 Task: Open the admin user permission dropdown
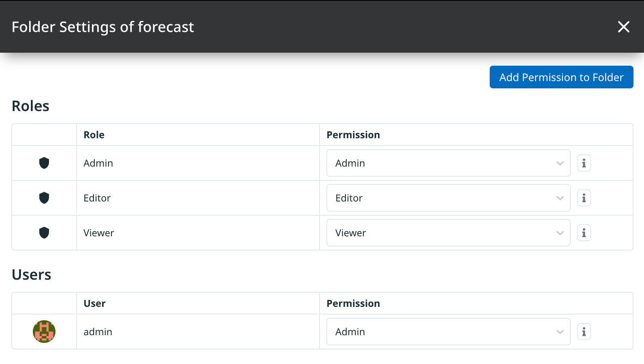[448, 332]
